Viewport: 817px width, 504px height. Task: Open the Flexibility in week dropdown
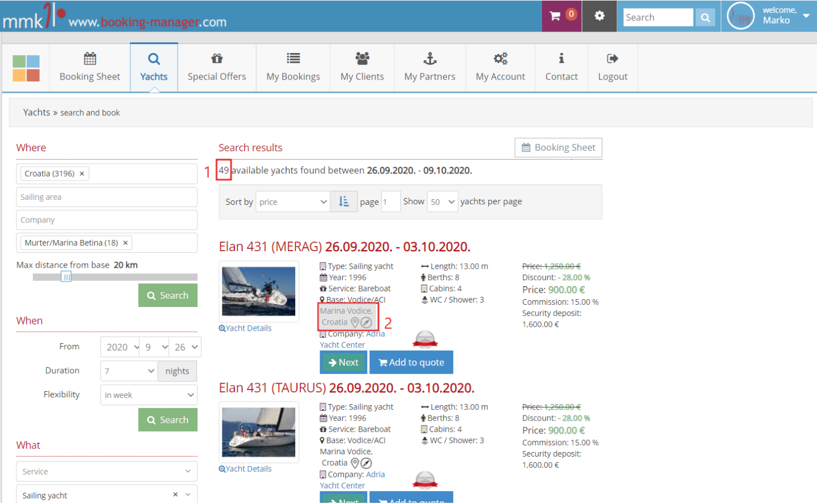[x=148, y=395]
